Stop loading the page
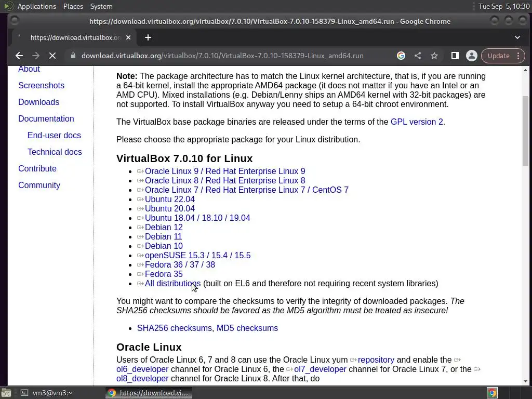Screen dimensions: 532x399 (x=52, y=56)
